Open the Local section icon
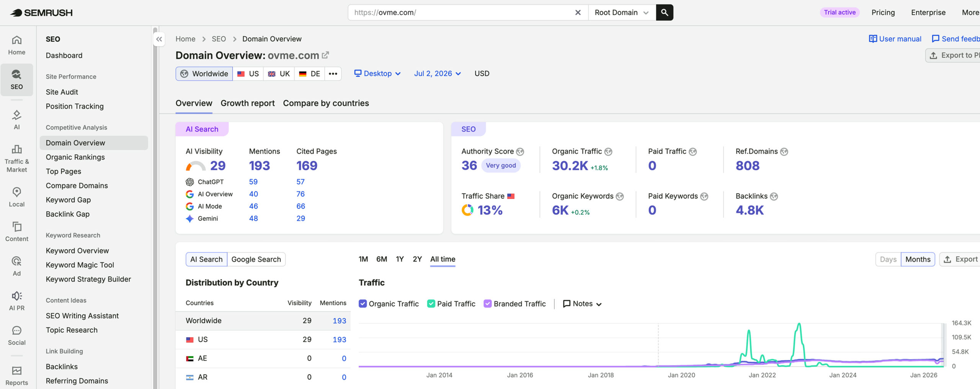 16,197
